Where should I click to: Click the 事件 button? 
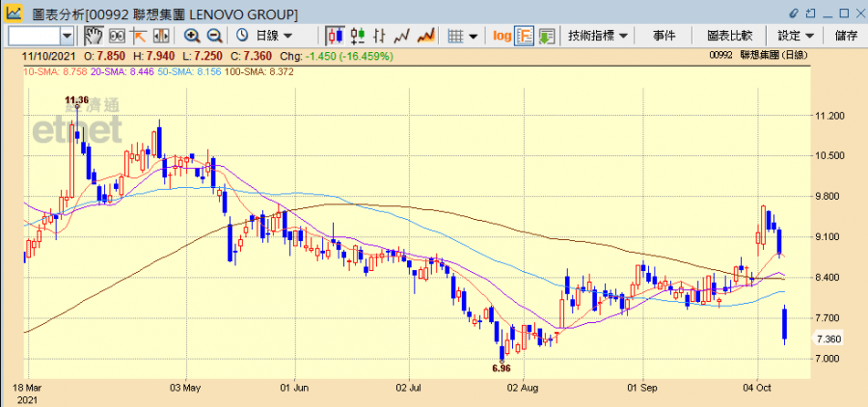point(664,36)
